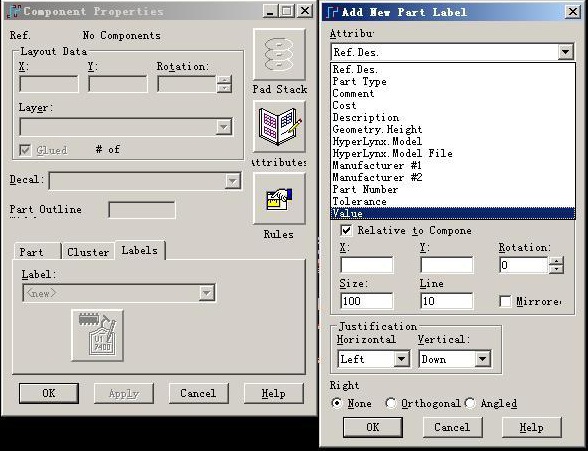Expand the Horizontal justification dropdown
588x451 pixels.
click(x=401, y=359)
